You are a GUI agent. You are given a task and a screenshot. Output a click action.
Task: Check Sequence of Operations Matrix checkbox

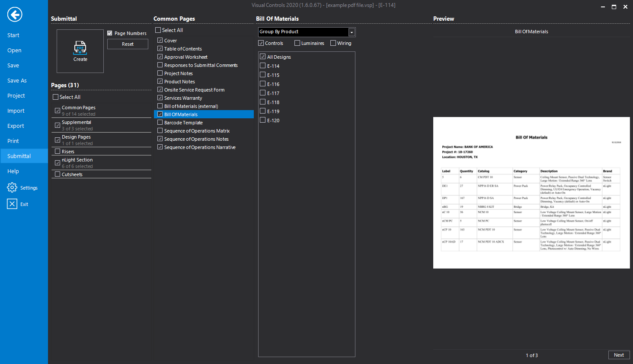pos(160,130)
